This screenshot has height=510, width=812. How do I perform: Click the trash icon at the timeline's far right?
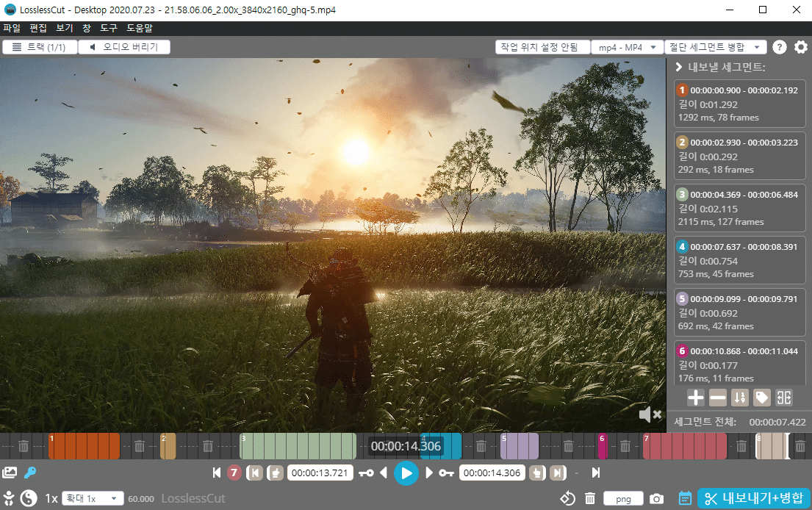pyautogui.click(x=800, y=446)
